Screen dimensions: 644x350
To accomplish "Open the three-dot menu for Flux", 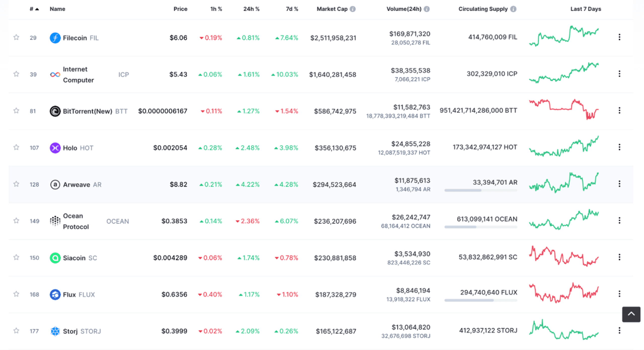I will [619, 294].
